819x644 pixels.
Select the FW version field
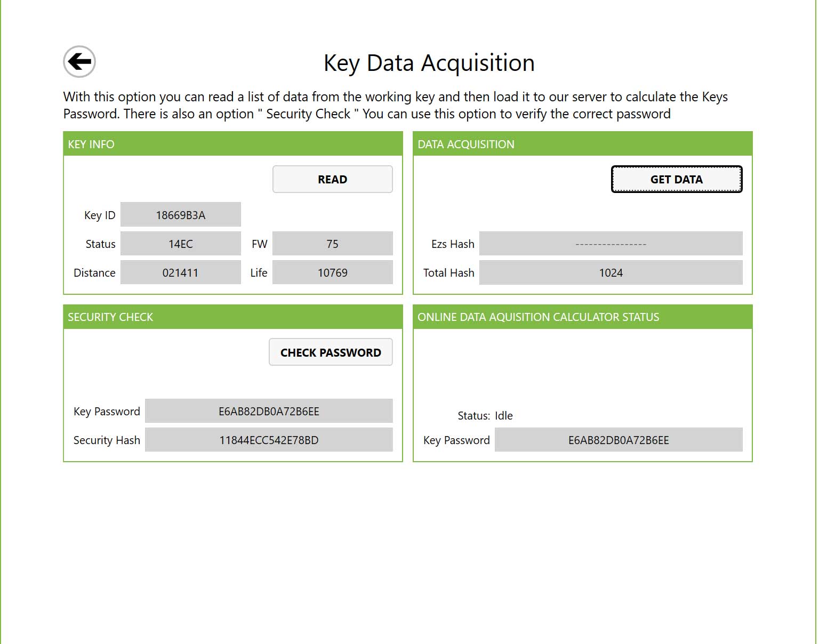332,244
